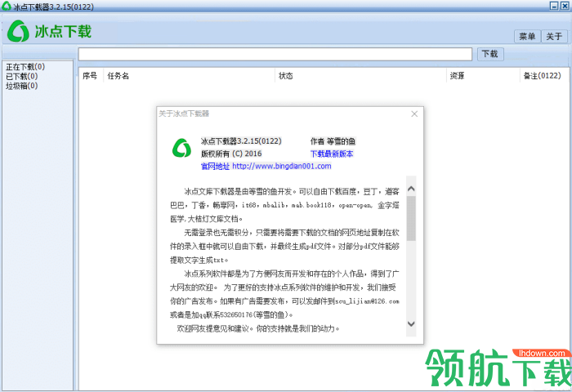
Task: Click the 下载 button beside URL field
Action: tap(490, 54)
